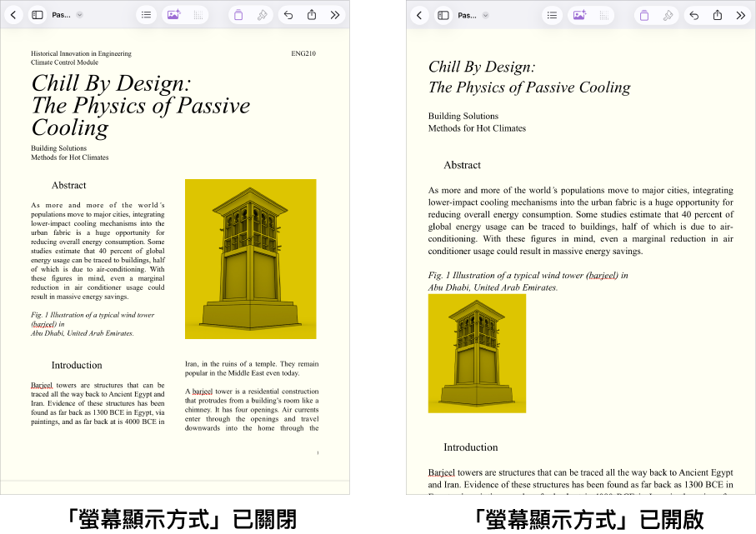Open the Share sheet icon in left toolbar
Image resolution: width=756 pixels, height=534 pixels.
[x=312, y=14]
